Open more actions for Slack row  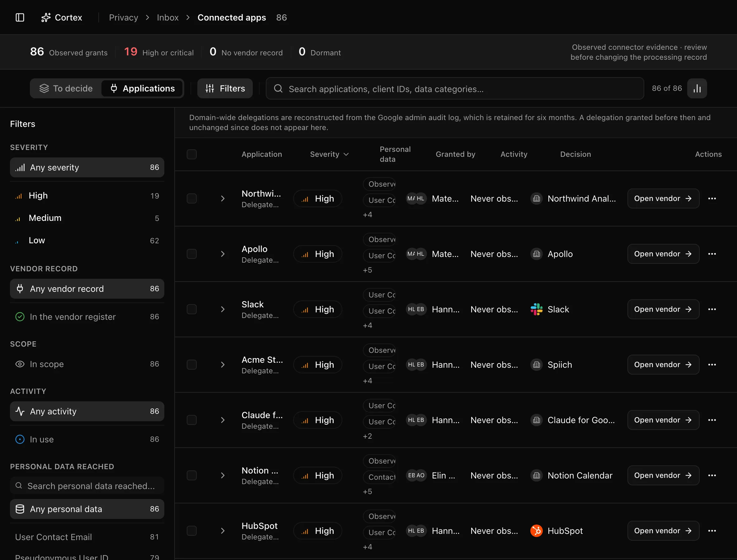(712, 309)
